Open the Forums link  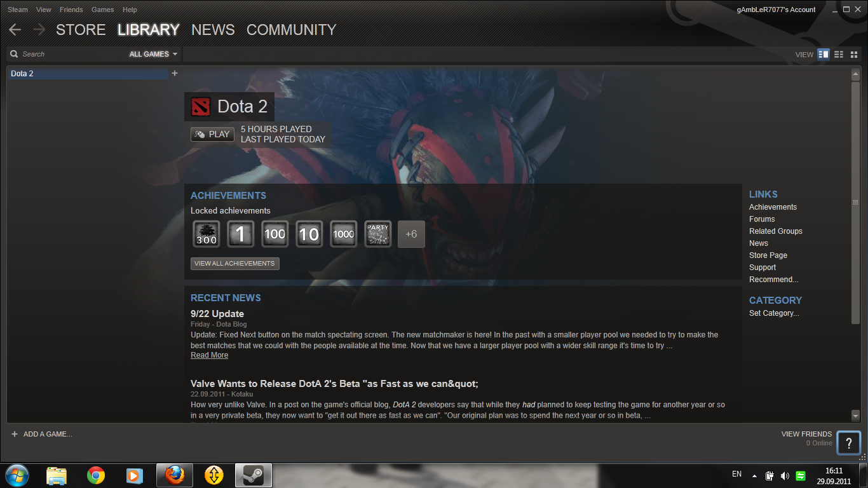point(762,219)
